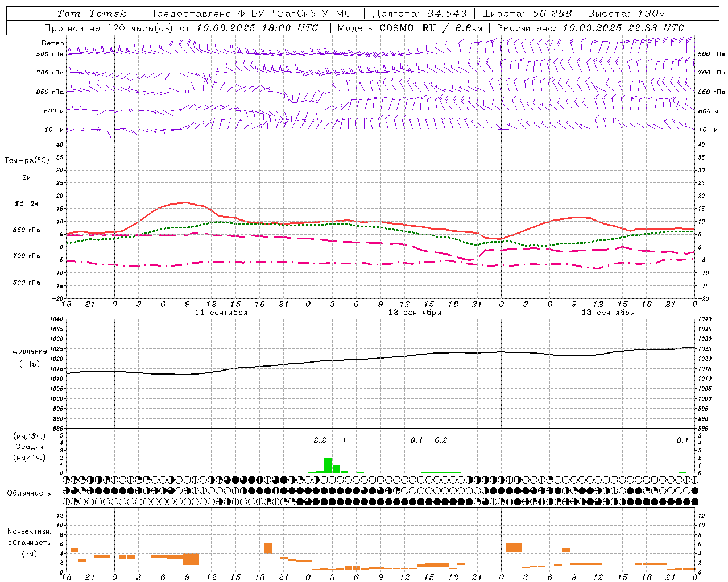Viewport: 728px width, 582px height.
Task: Click the 13 сентября date label
Action: point(608,312)
